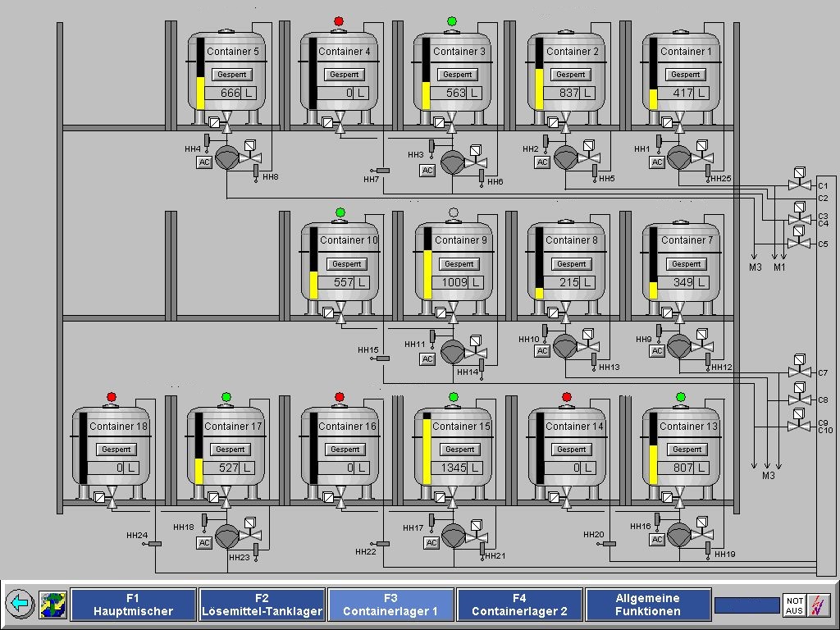Click the lightning bolt icon beside NOT AUS

point(819,605)
